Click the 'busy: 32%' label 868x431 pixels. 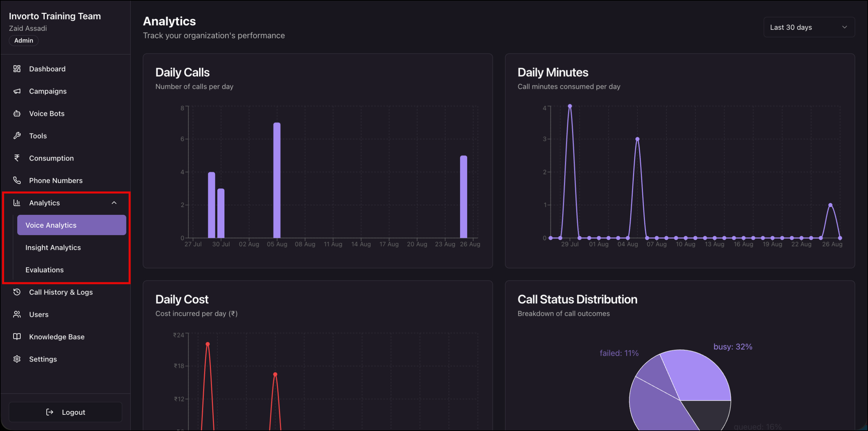[x=733, y=347]
